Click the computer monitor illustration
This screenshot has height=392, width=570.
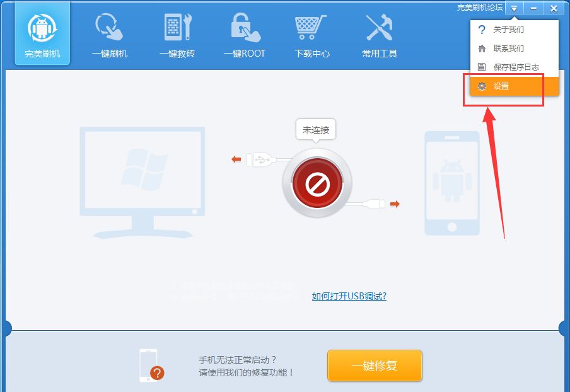(x=142, y=183)
